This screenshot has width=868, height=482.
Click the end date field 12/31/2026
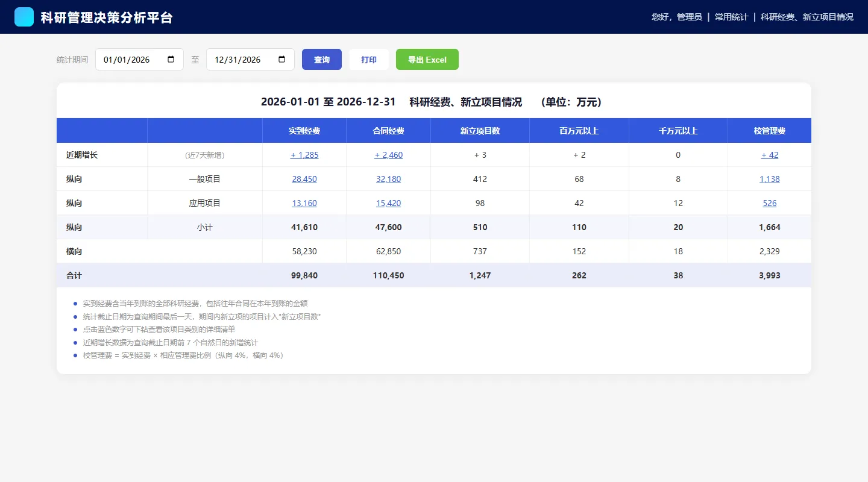[250, 60]
